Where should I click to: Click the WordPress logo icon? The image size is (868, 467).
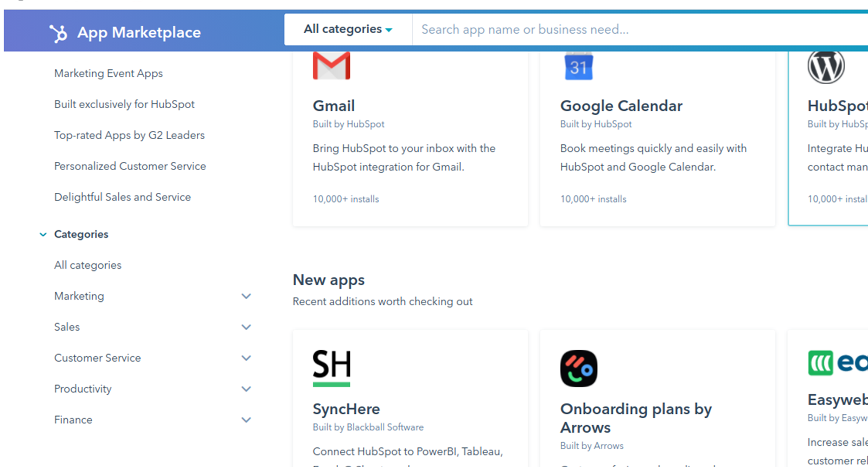click(x=826, y=66)
